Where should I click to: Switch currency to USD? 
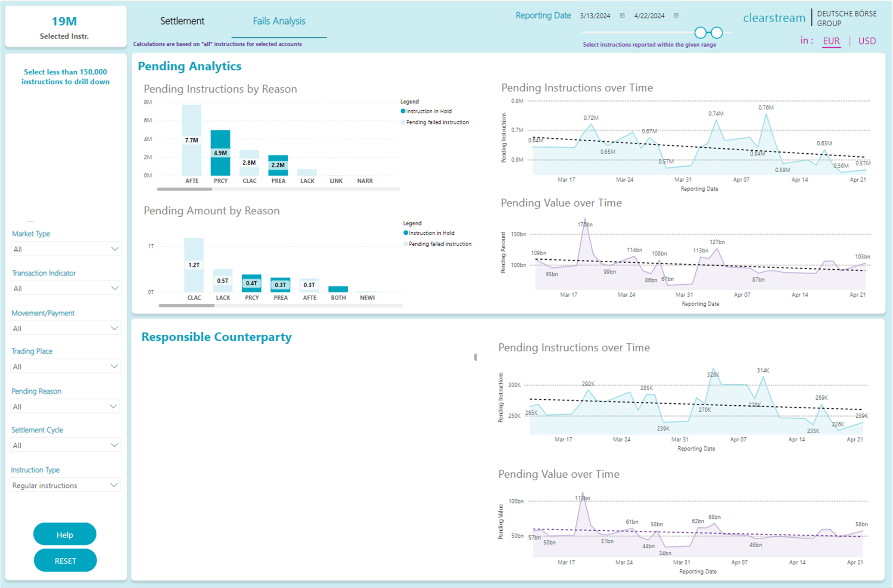(x=867, y=41)
